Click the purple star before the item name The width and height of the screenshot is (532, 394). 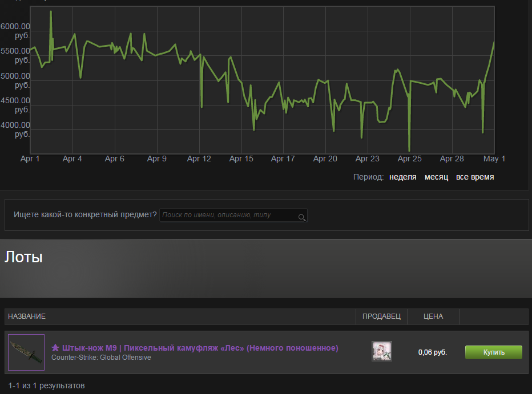point(55,348)
